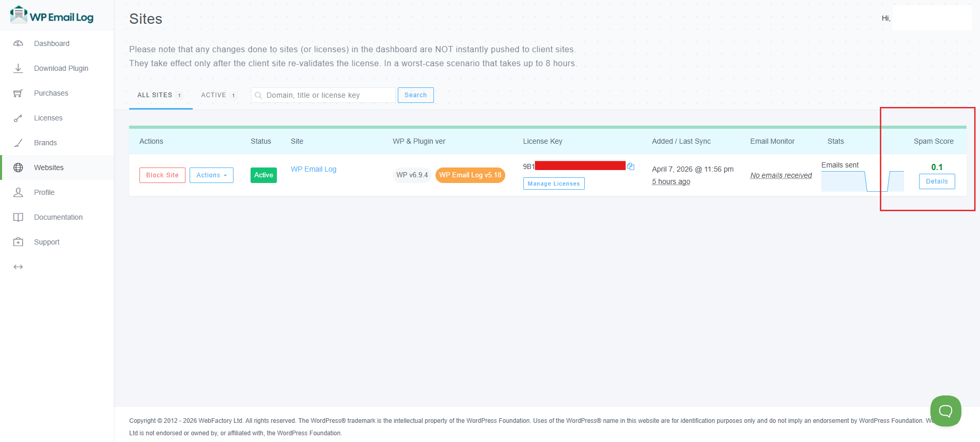Click the domain or license search field
Image resolution: width=980 pixels, height=442 pixels.
(x=325, y=95)
